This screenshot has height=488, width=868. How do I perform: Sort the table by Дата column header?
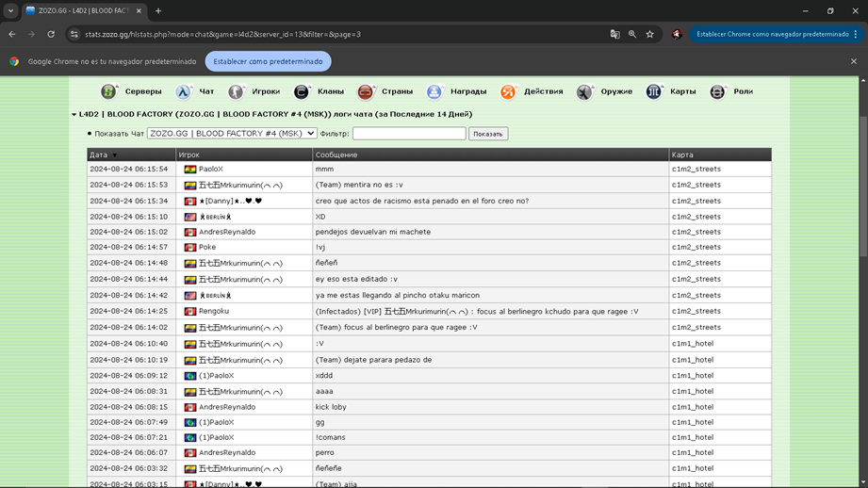coord(99,155)
